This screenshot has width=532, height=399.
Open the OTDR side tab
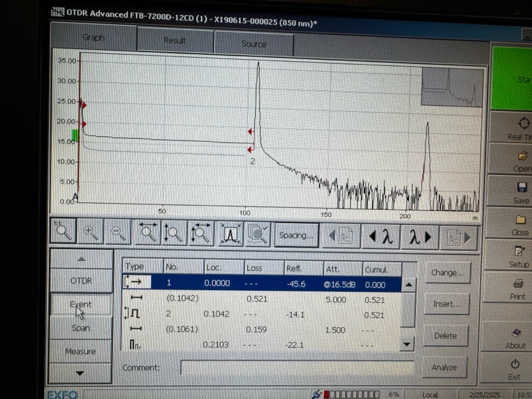[81, 281]
